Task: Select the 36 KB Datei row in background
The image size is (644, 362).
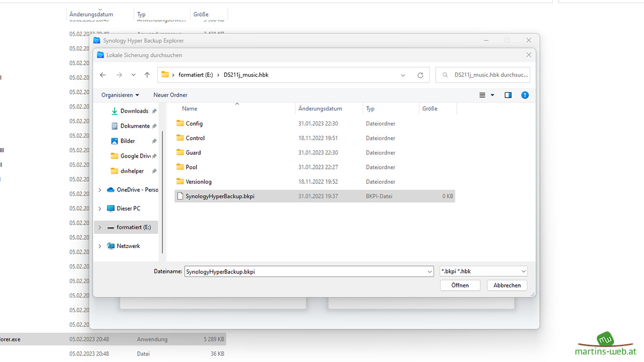Action: 113,354
